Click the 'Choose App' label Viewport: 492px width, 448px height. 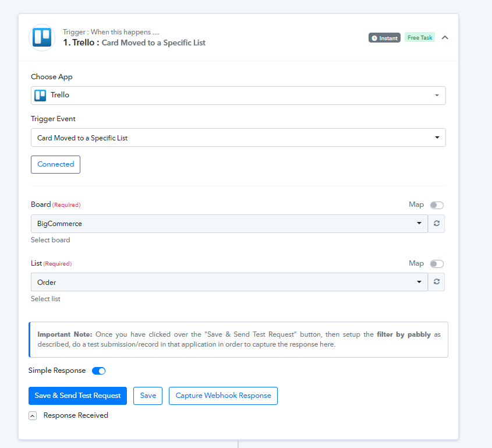pyautogui.click(x=52, y=77)
